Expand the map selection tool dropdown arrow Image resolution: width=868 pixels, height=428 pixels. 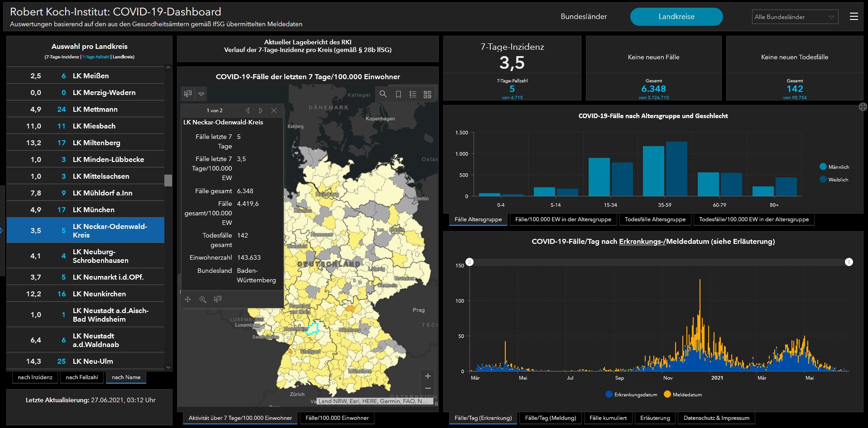pos(201,94)
